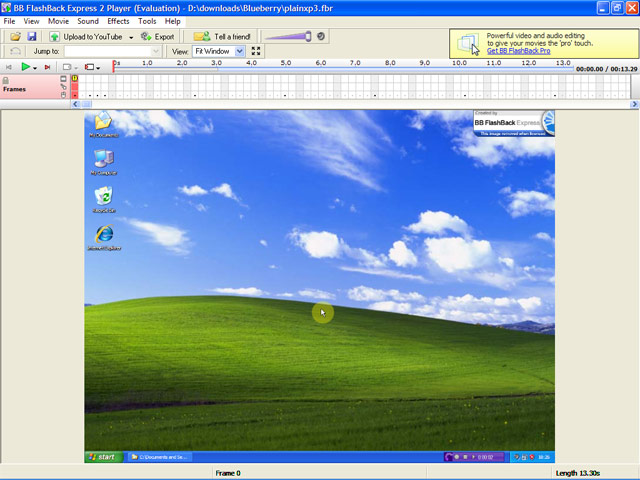Click the My Documents icon in recorded desktop
Image resolution: width=640 pixels, height=480 pixels.
[x=104, y=124]
